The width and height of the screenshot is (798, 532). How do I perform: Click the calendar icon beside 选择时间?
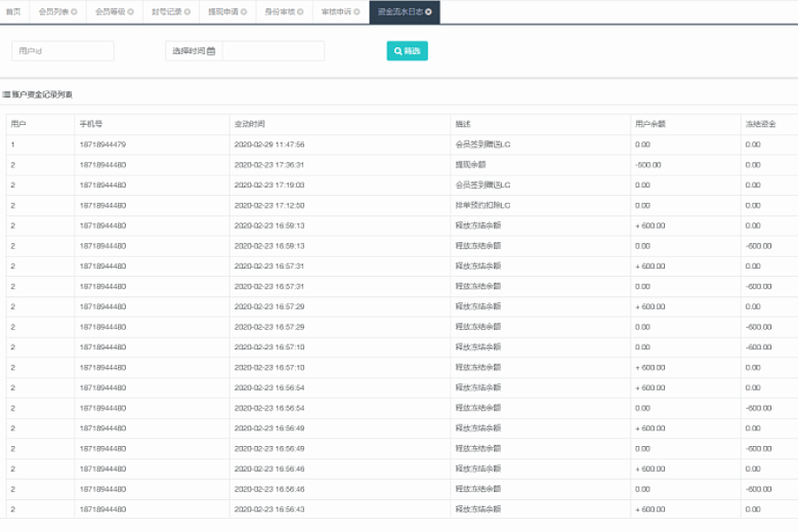(x=211, y=51)
